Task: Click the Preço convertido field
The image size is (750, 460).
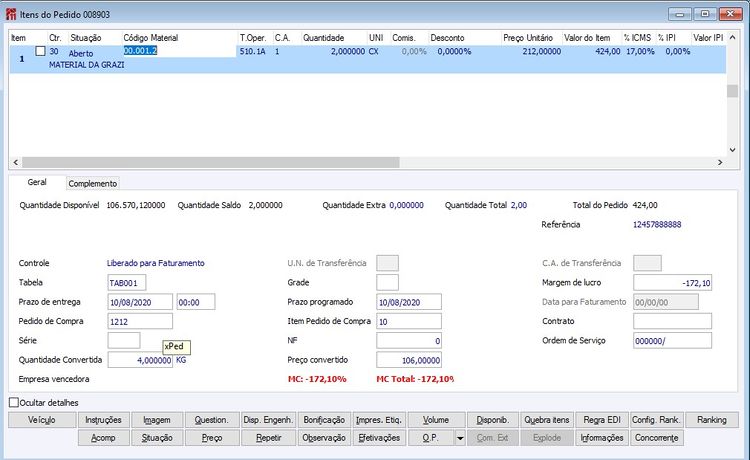Action: (x=409, y=360)
